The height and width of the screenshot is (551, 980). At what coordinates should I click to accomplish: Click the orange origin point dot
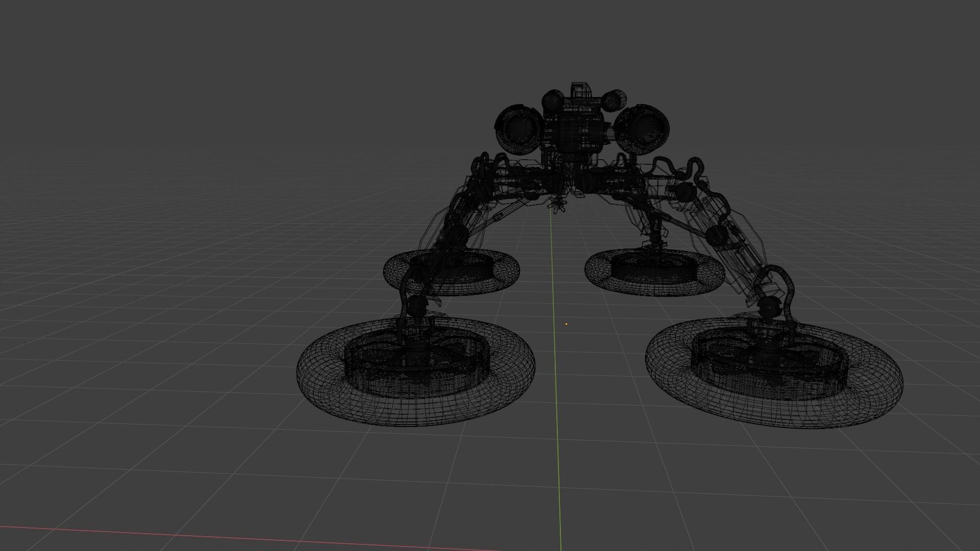coord(566,323)
